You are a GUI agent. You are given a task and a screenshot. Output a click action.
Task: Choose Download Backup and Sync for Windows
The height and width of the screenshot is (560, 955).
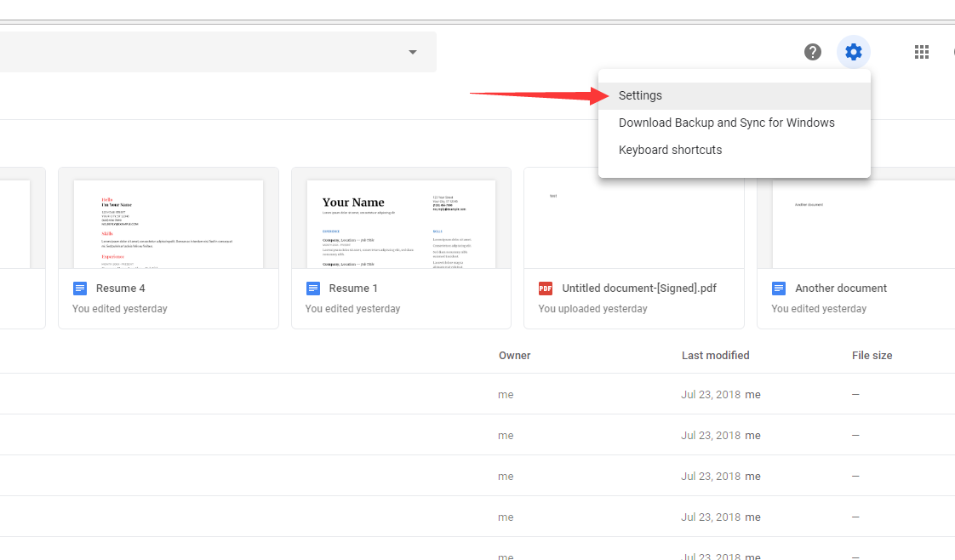click(727, 123)
